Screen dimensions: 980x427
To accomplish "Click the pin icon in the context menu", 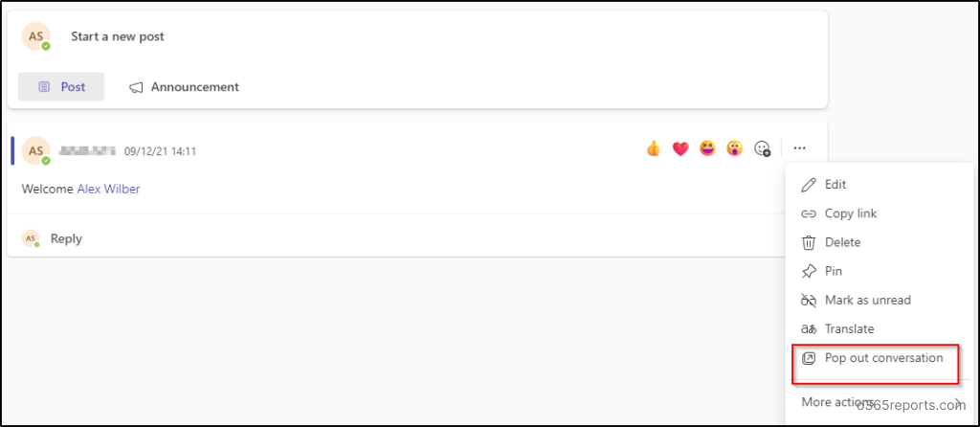I will coord(809,271).
